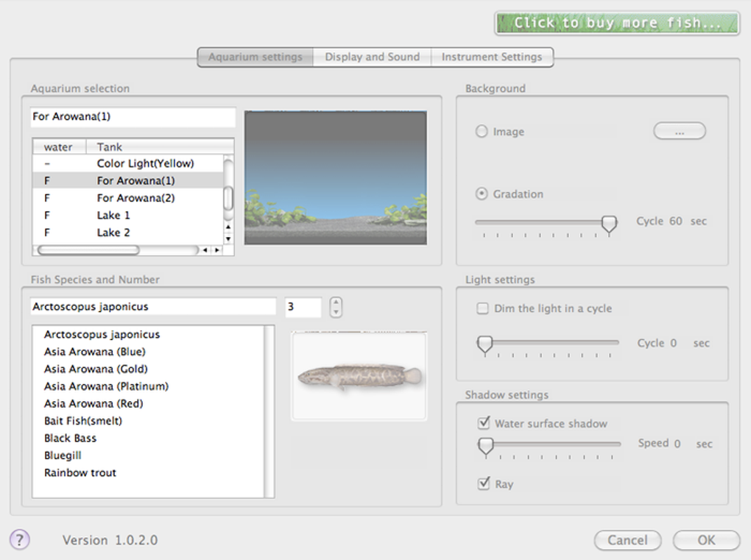Image resolution: width=751 pixels, height=560 pixels.
Task: Select Color Light(Yellow) tank row
Action: pos(128,163)
